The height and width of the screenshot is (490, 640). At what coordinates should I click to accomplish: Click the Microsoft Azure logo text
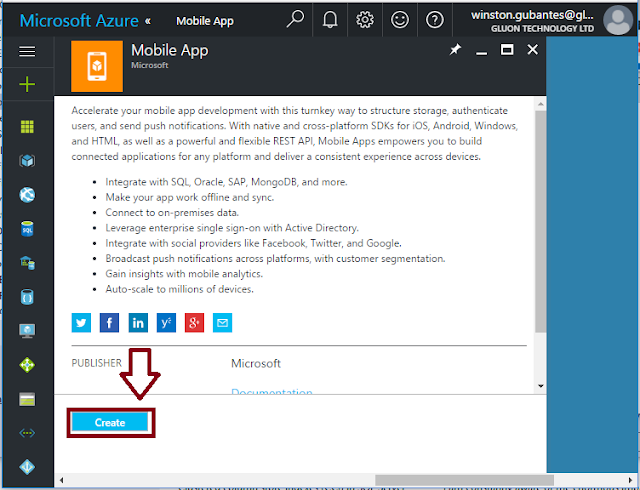point(79,20)
